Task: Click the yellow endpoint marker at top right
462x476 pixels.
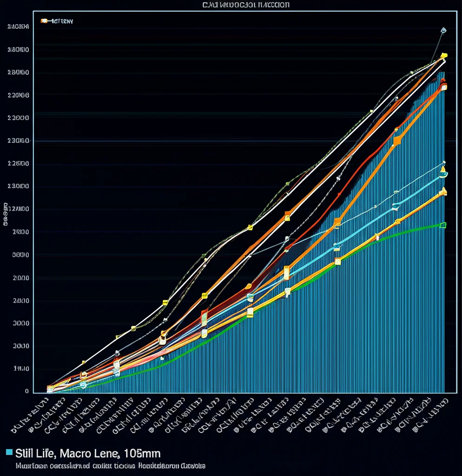Action: coord(444,56)
